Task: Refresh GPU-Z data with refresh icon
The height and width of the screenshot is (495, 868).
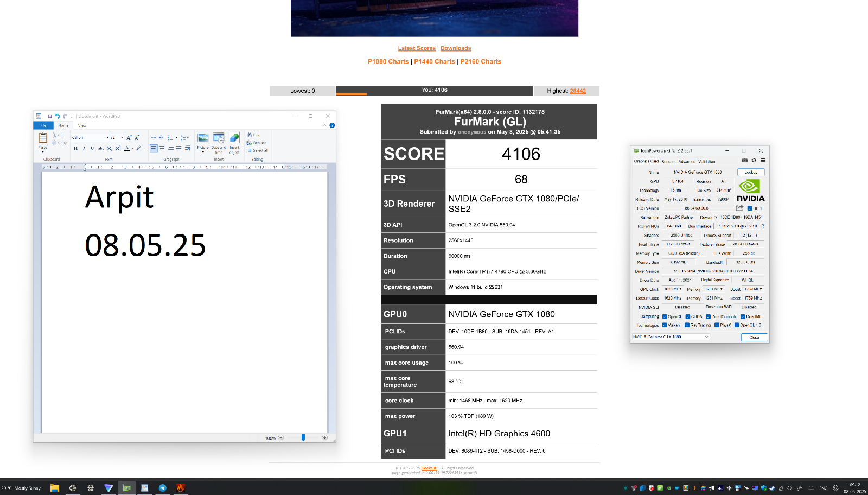Action: pyautogui.click(x=754, y=161)
